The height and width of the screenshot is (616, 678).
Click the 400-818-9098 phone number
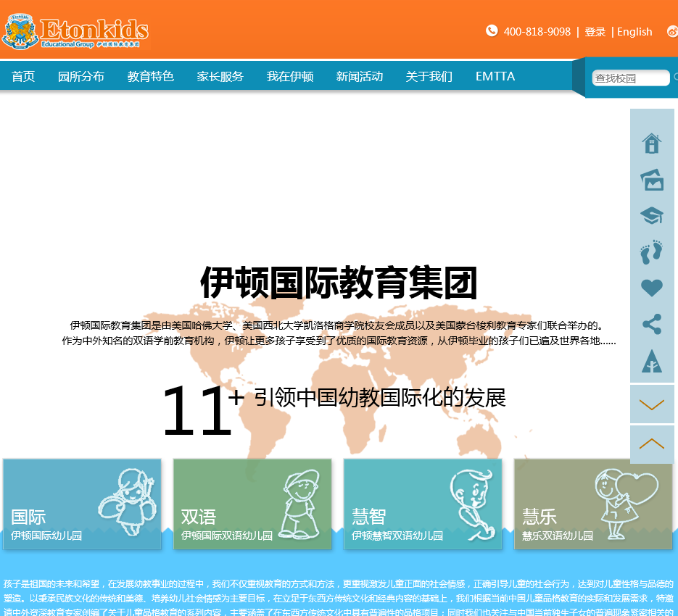point(537,32)
